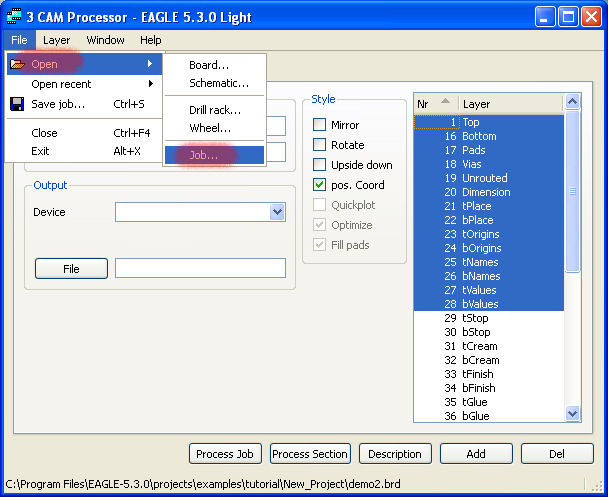Select layer 18 Vias

489,164
